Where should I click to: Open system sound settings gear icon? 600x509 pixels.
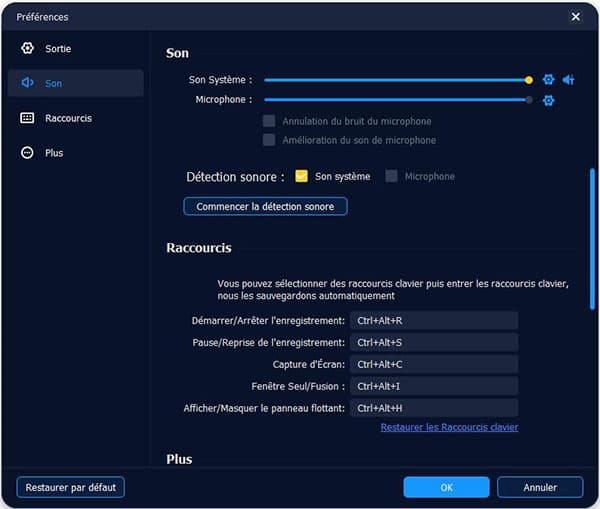pos(548,80)
